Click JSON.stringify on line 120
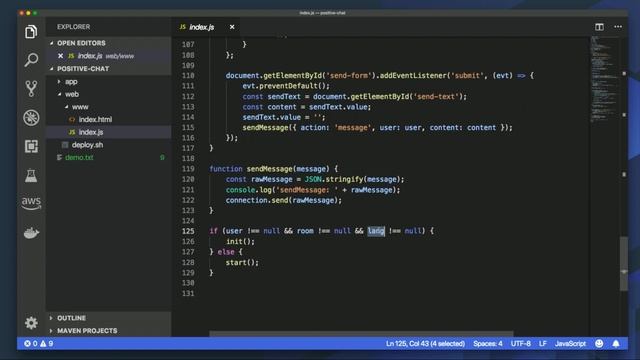Image resolution: width=640 pixels, height=360 pixels. pos(333,179)
